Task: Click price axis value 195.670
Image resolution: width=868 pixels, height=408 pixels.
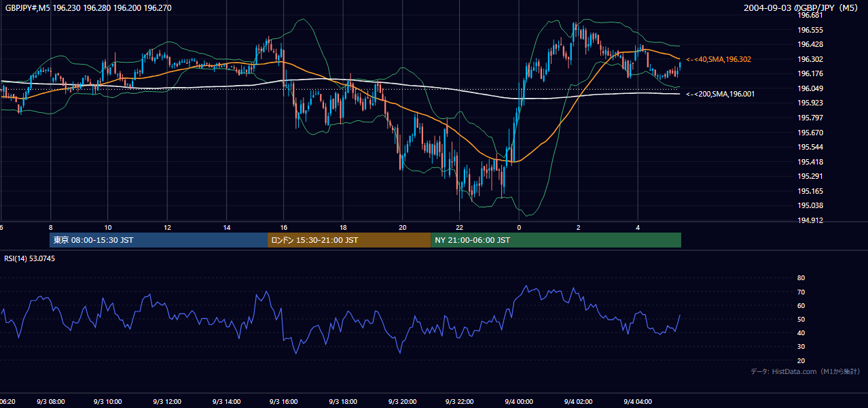Action: [810, 133]
